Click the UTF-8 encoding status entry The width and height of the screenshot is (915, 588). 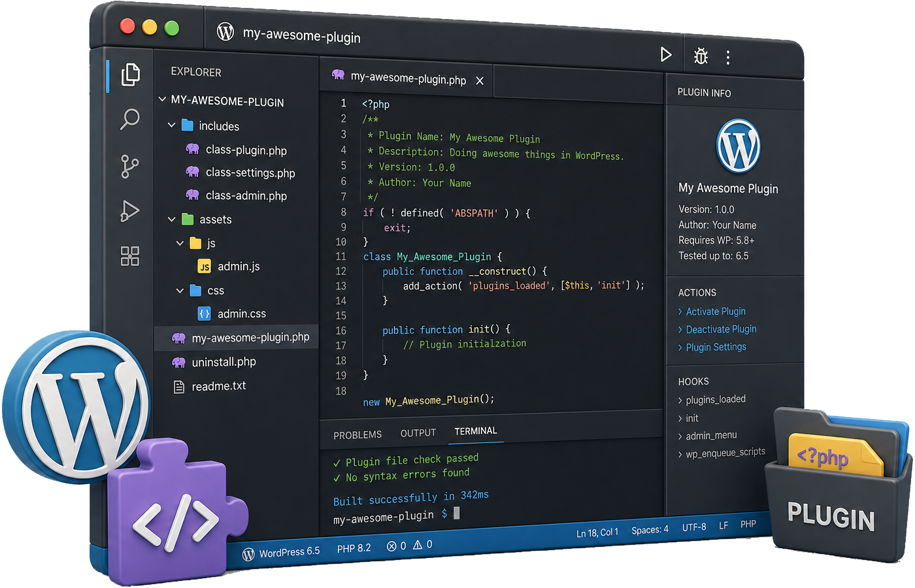pyautogui.click(x=694, y=527)
